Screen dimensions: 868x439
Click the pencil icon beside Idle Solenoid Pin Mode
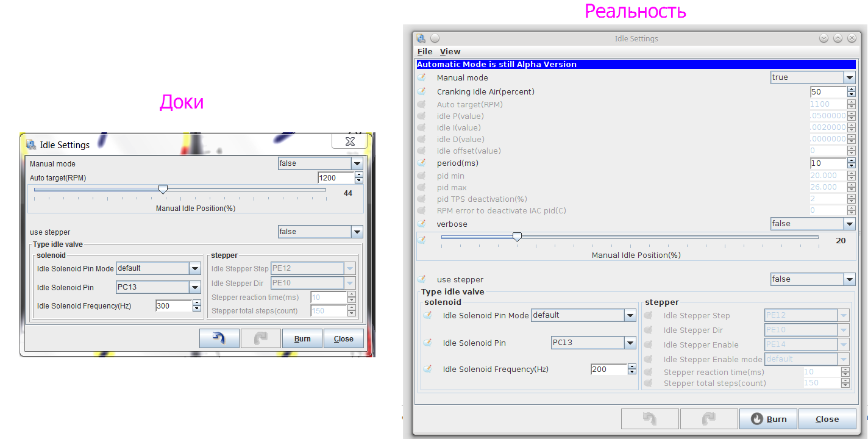click(427, 315)
